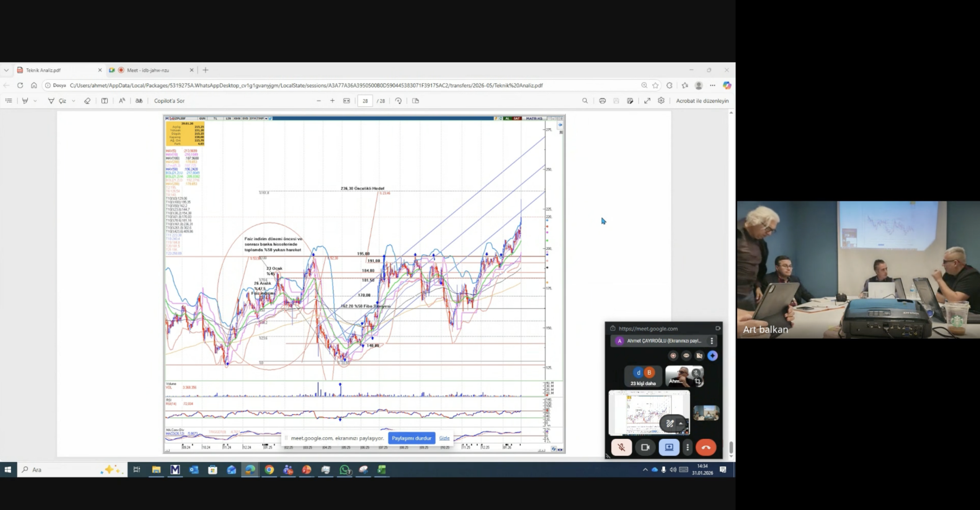Toggle the camera in Meet panel

click(645, 447)
